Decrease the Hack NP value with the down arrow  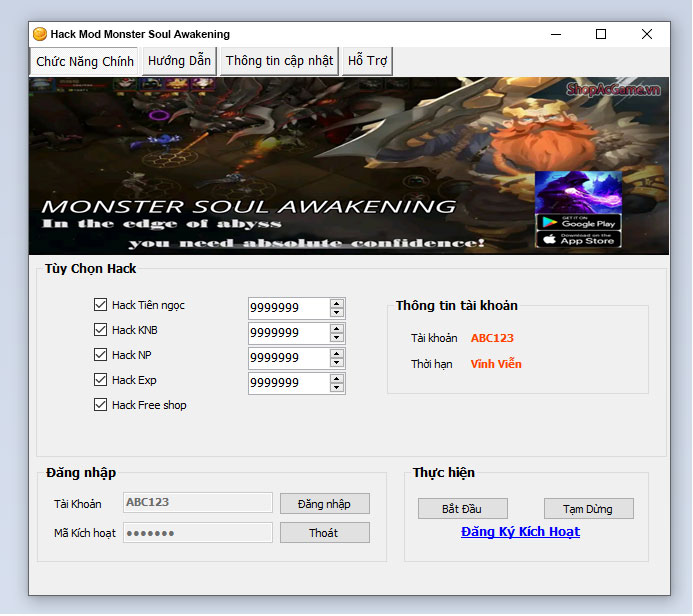[337, 363]
